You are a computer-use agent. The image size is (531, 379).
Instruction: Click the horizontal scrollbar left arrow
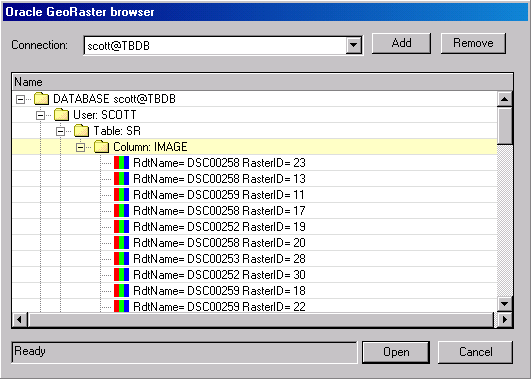(x=20, y=319)
